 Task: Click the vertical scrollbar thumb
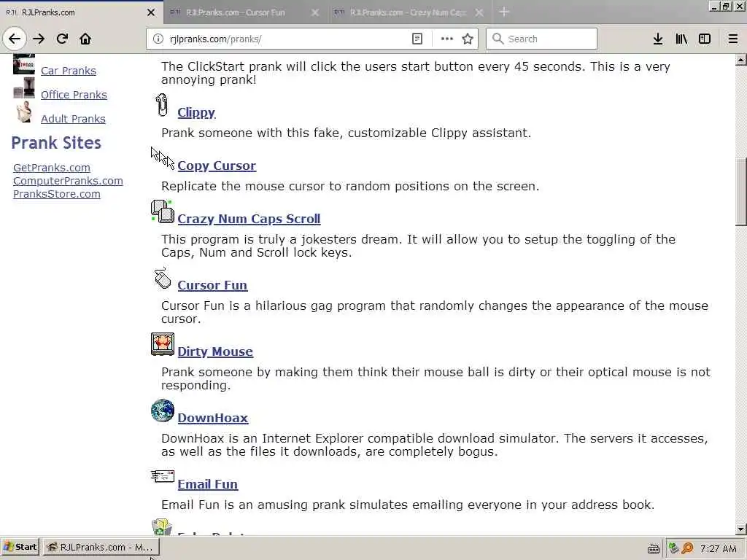[741, 192]
